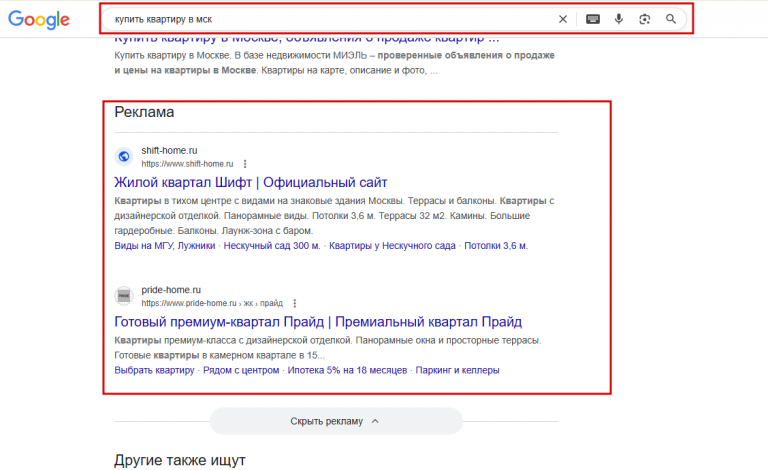Follow the Виды на МГУ, Лужники sitelink
This screenshot has height=470, width=768.
(165, 246)
